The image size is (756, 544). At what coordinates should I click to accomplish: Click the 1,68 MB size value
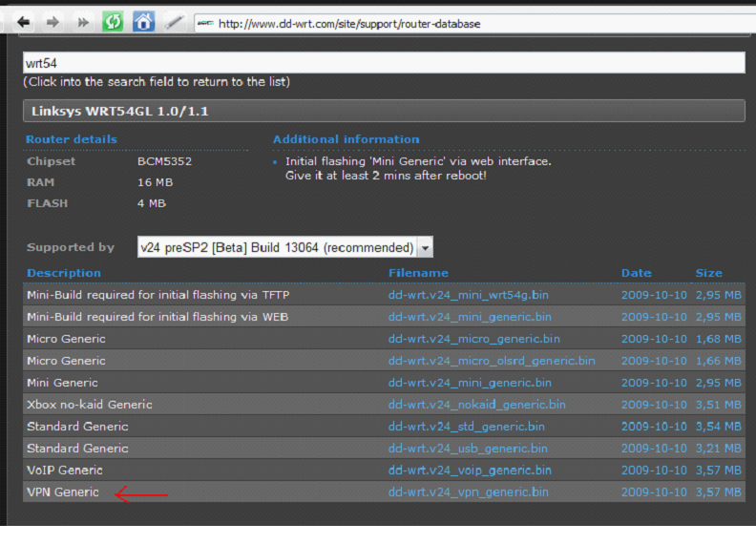point(718,339)
